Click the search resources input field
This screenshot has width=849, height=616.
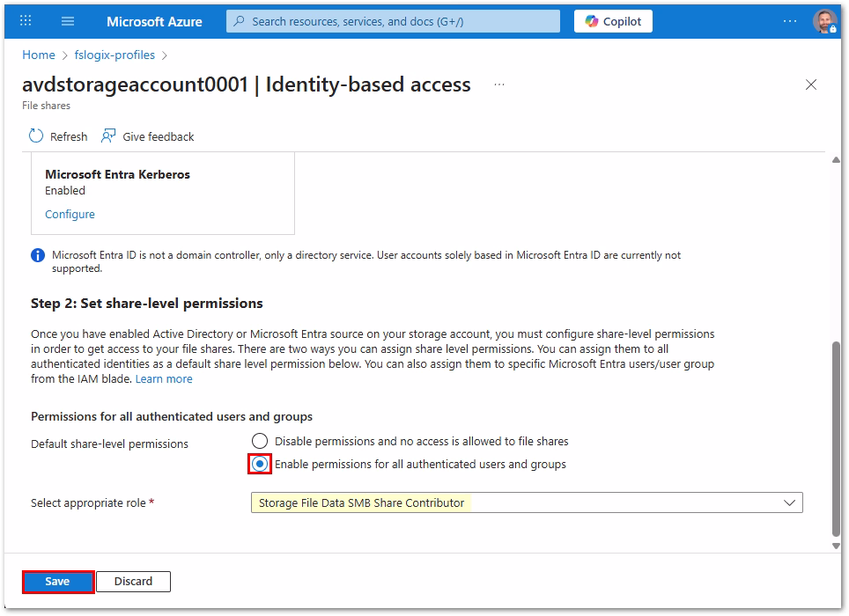pos(393,21)
